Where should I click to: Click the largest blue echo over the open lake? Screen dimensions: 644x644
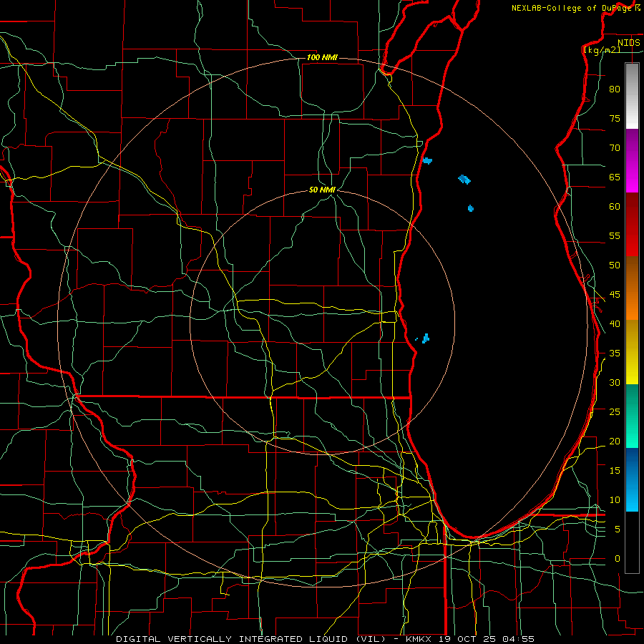click(464, 179)
